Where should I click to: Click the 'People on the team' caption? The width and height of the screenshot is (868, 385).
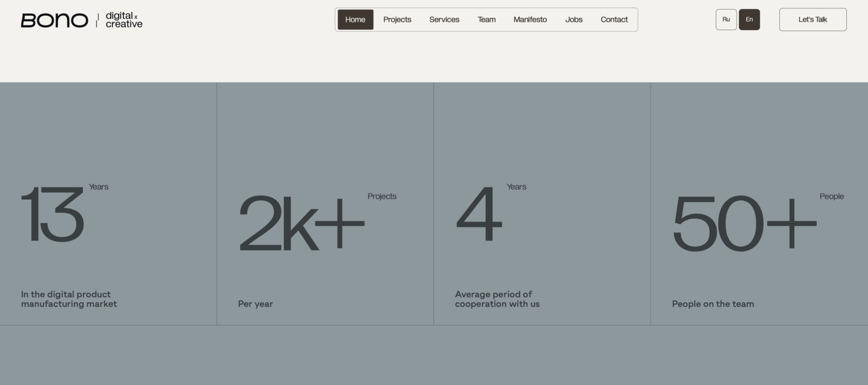(713, 304)
